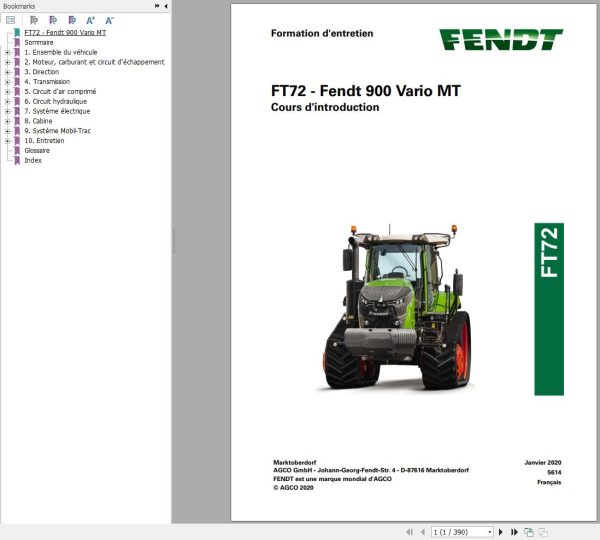Click the Cours d'introduction subtitle
The image size is (600, 540).
325,107
